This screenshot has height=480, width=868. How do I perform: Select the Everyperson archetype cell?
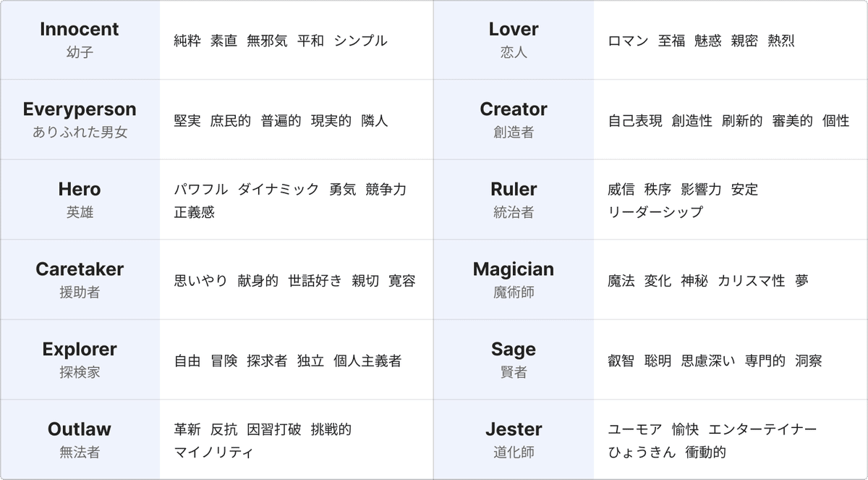(80, 119)
